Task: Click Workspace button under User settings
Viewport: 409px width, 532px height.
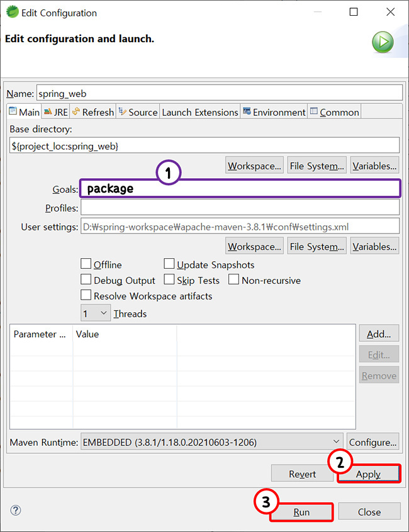Action: [x=254, y=246]
